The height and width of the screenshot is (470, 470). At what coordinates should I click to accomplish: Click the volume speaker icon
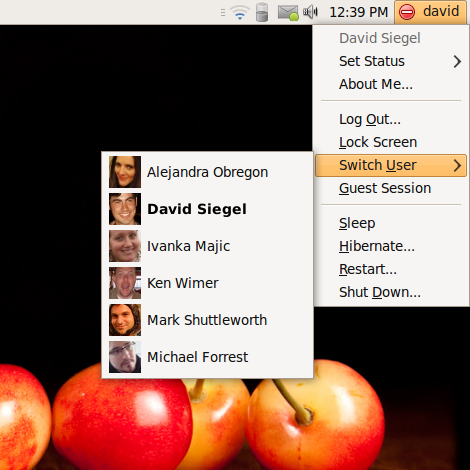click(x=310, y=12)
